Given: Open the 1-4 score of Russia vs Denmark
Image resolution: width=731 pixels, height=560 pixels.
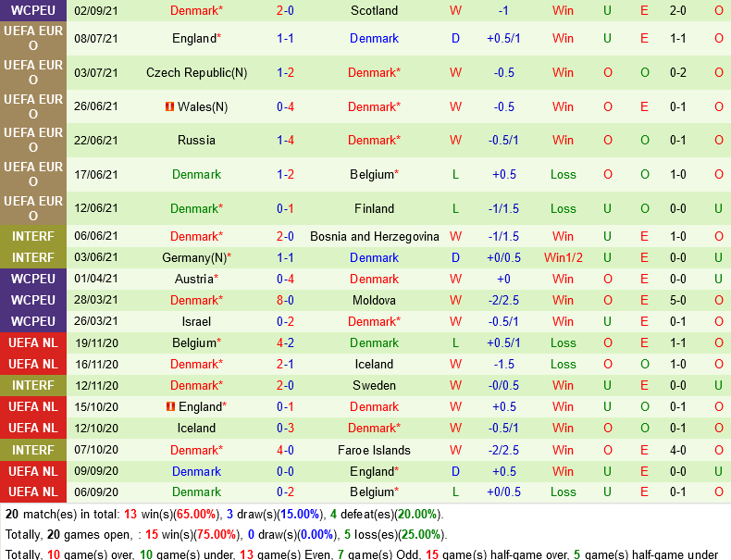Looking at the screenshot, I should (x=285, y=141).
